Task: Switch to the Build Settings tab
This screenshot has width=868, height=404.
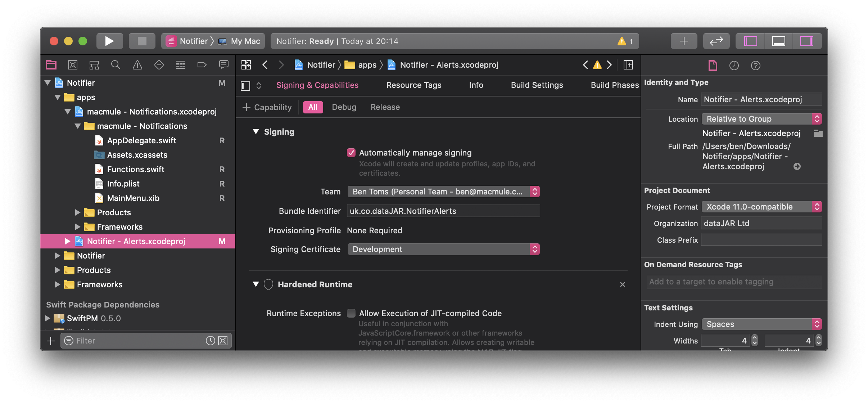Action: coord(537,85)
